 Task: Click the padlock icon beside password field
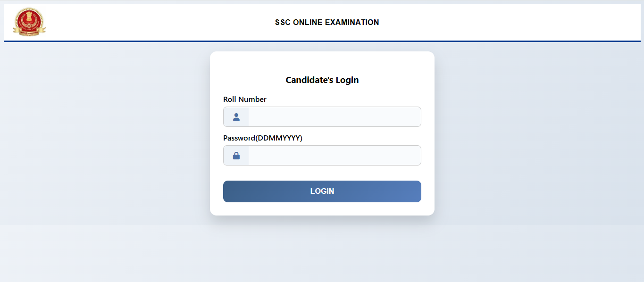[x=236, y=156]
